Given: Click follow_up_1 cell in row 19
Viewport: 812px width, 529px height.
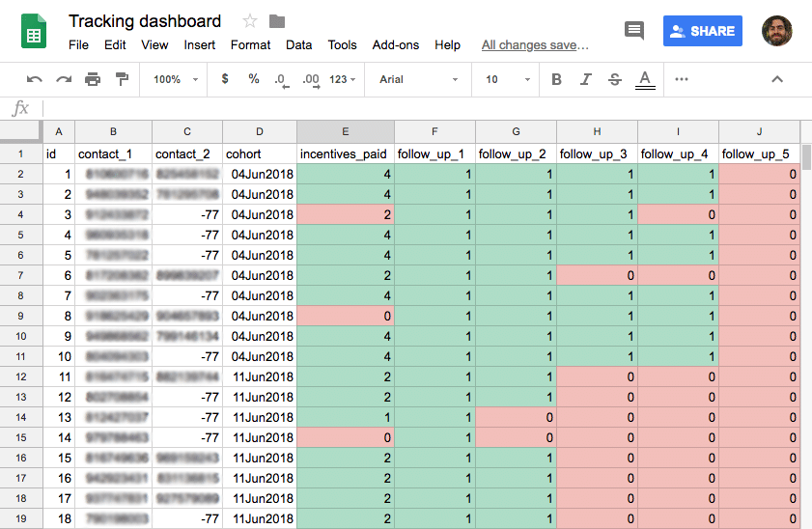Looking at the screenshot, I should click(435, 518).
